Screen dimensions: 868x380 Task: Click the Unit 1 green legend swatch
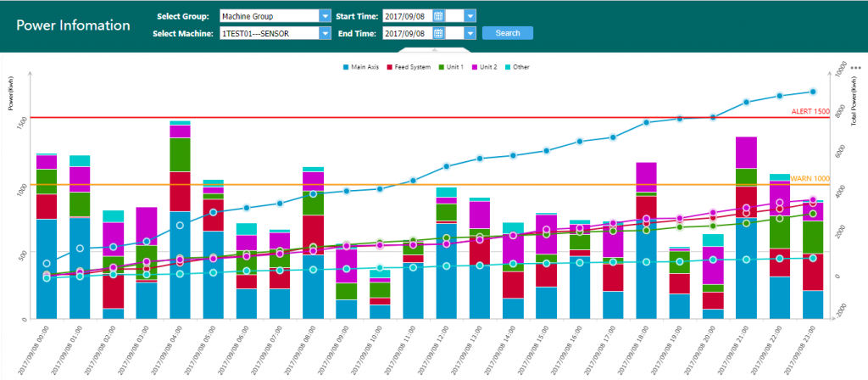[x=441, y=67]
